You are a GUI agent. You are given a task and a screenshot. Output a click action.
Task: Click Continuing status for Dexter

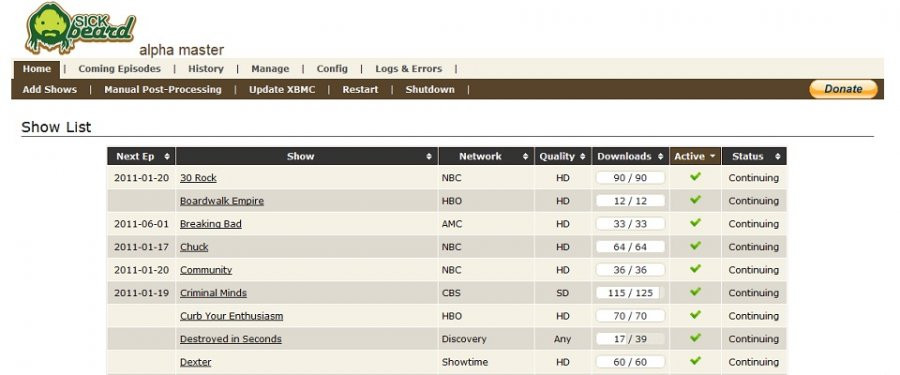pos(754,362)
